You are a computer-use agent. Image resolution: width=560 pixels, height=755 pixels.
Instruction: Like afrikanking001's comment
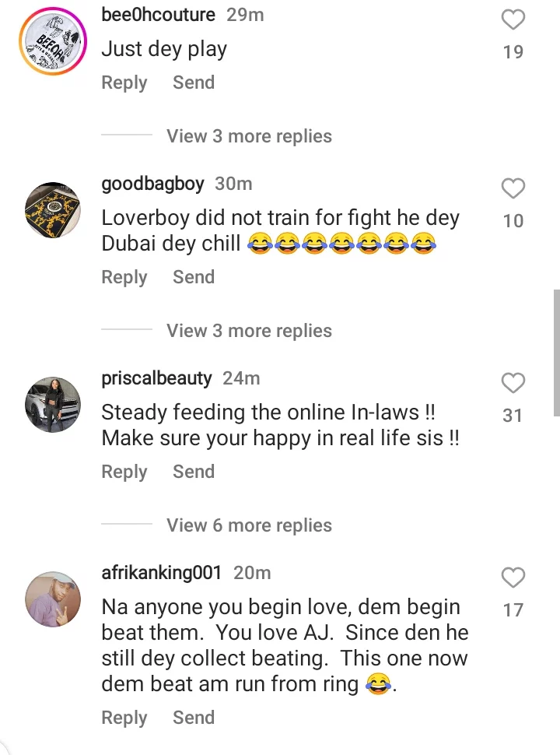click(513, 578)
